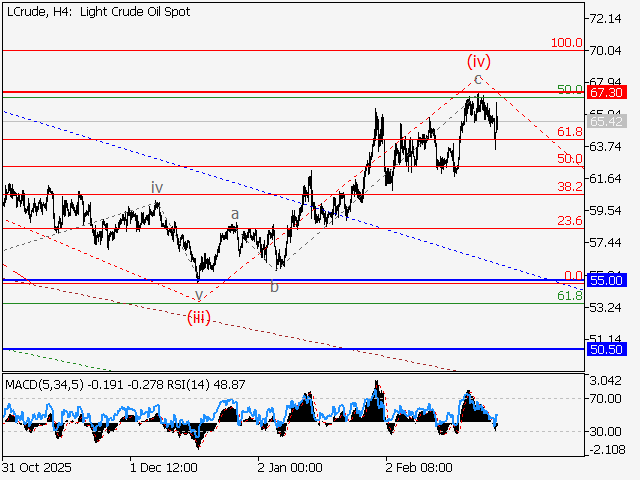Click the gray wave label c near top
Screen dimensions: 640x480
coord(478,78)
